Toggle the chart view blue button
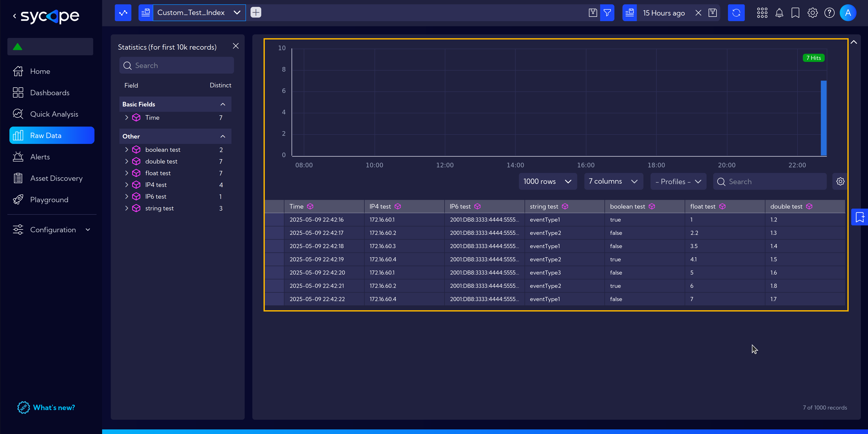 point(123,13)
